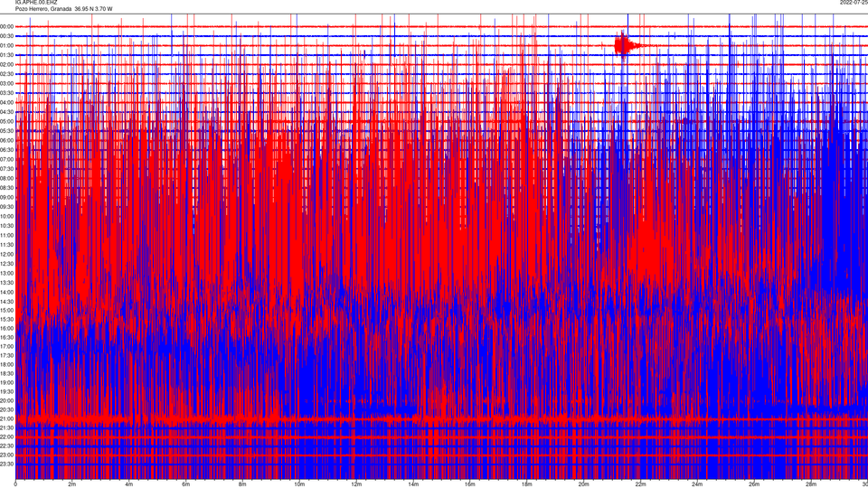Viewport: 868px width, 488px height.
Task: Click the '6m' tick label on x-axis
Action: [186, 484]
